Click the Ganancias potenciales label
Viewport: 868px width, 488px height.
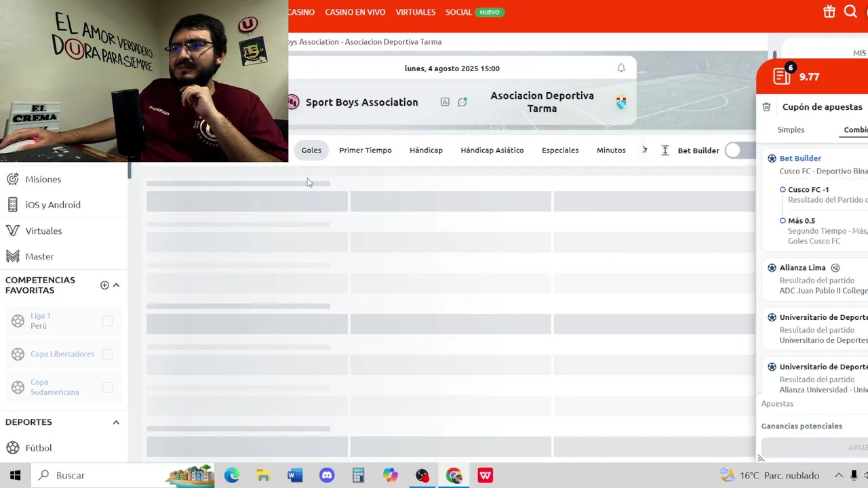coord(802,426)
